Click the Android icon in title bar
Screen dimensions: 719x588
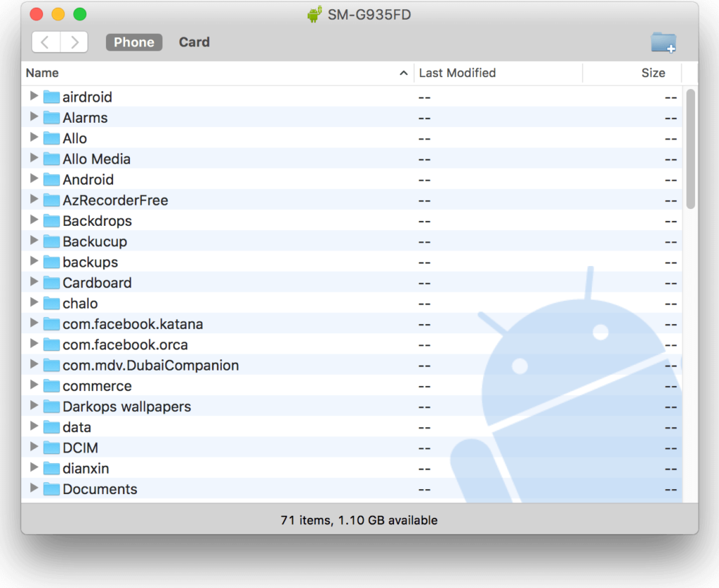(314, 15)
